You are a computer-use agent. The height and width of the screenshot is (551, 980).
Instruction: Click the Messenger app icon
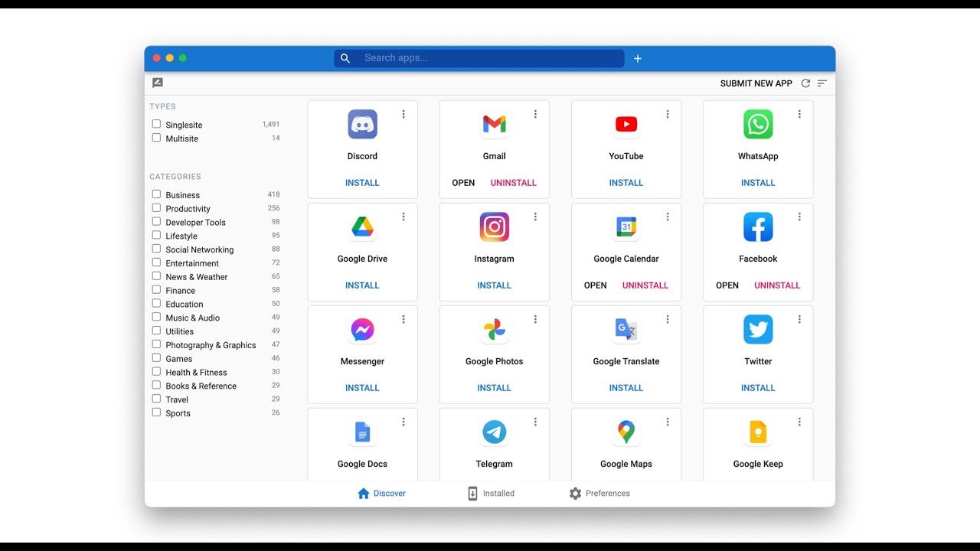[x=362, y=329]
